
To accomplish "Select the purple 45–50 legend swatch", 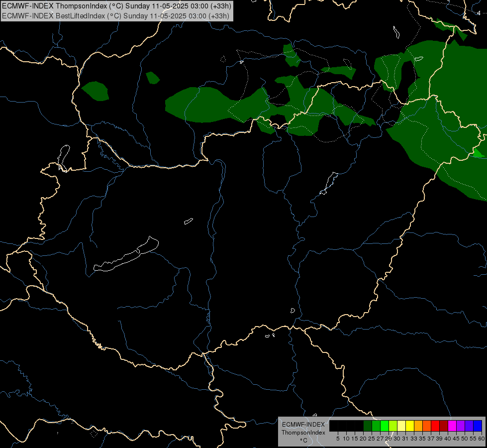I will (x=461, y=426).
